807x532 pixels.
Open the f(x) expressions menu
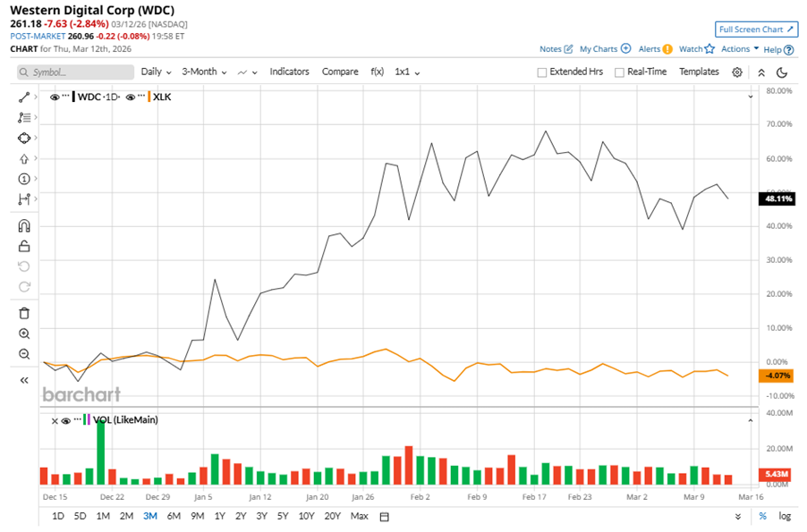tap(378, 72)
